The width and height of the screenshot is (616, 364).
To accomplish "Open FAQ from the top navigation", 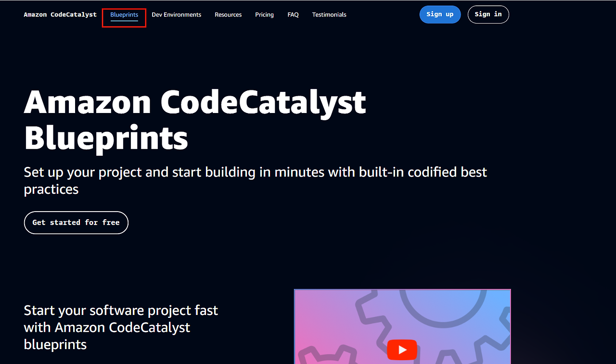I will point(293,14).
